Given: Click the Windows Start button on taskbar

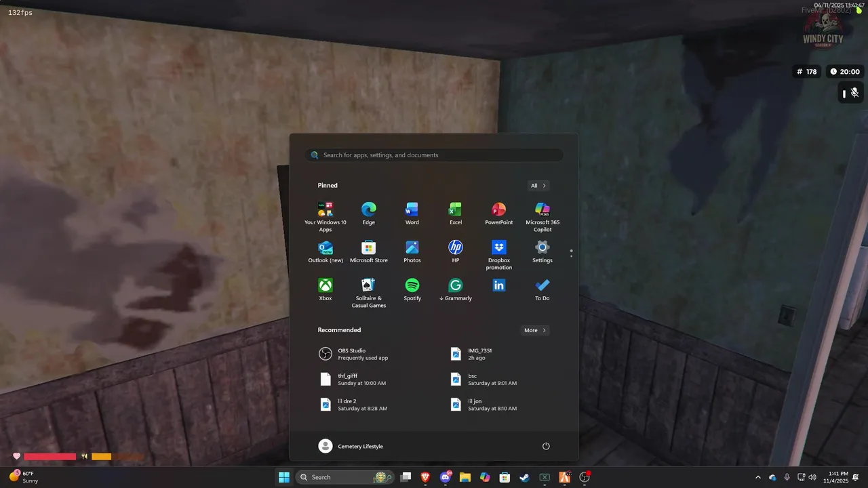Looking at the screenshot, I should [x=284, y=477].
